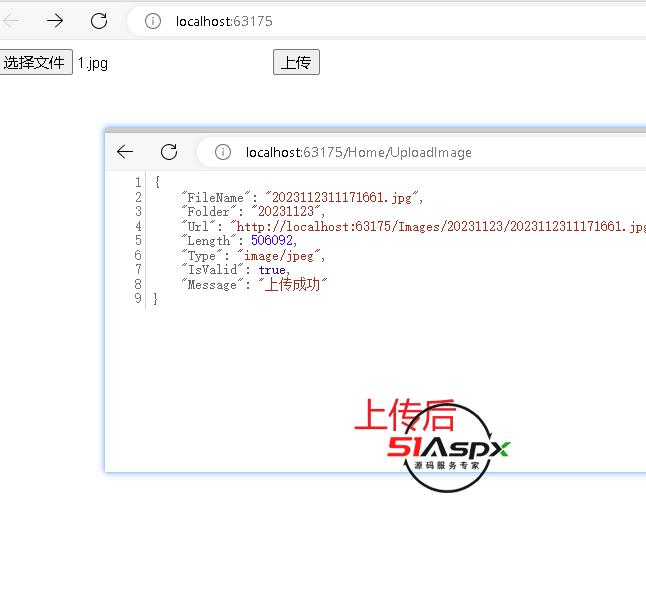The image size is (646, 595).
Task: Click the selected file name 1.jpg
Action: tap(93, 63)
